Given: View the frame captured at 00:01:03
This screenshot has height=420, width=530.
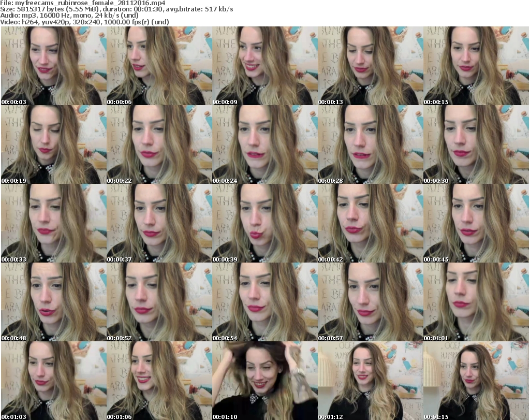Looking at the screenshot, I should click(54, 381).
